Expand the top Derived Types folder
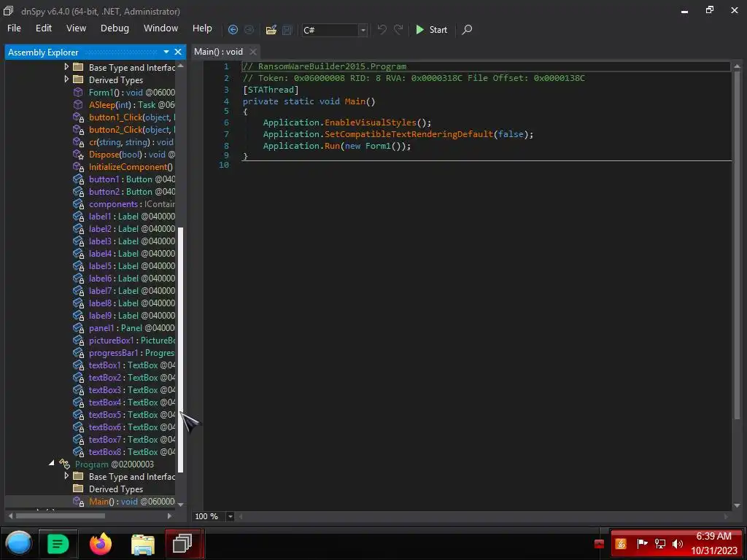 [x=66, y=79]
